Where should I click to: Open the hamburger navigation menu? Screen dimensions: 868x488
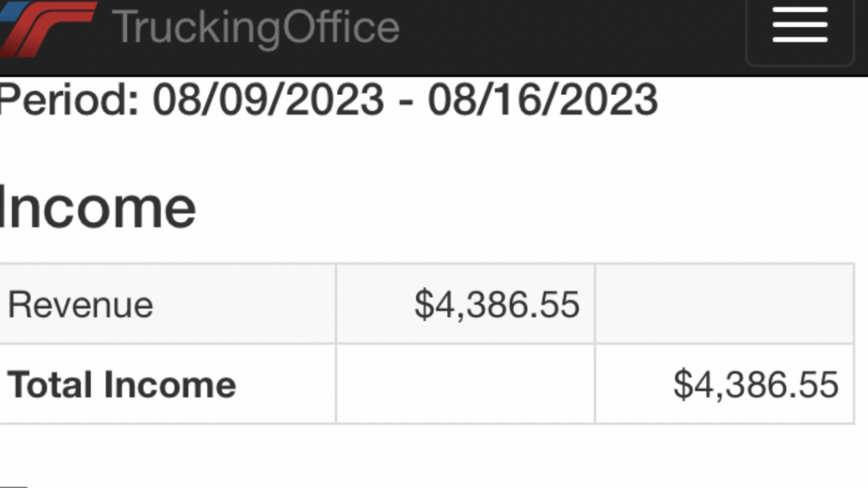[x=800, y=26]
